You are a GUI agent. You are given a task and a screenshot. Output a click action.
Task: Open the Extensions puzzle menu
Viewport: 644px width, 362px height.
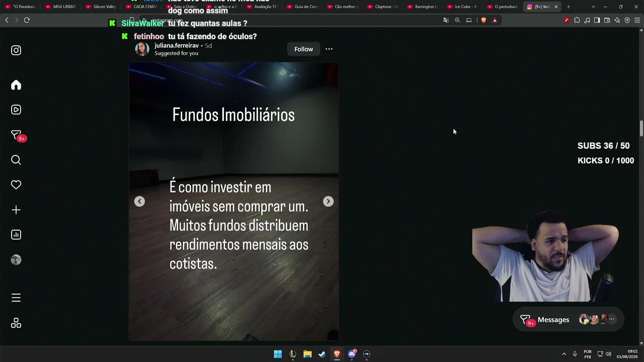577,20
